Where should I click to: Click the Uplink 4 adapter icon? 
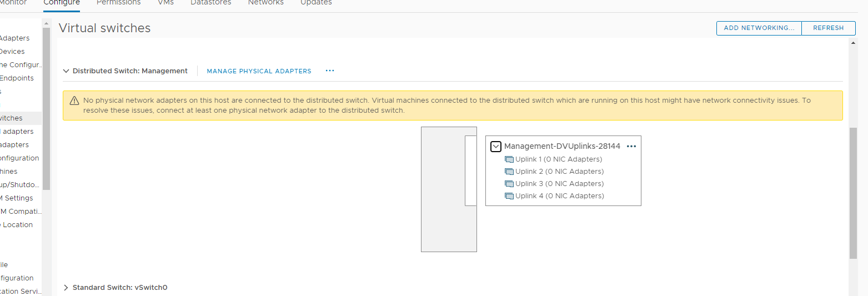click(509, 196)
